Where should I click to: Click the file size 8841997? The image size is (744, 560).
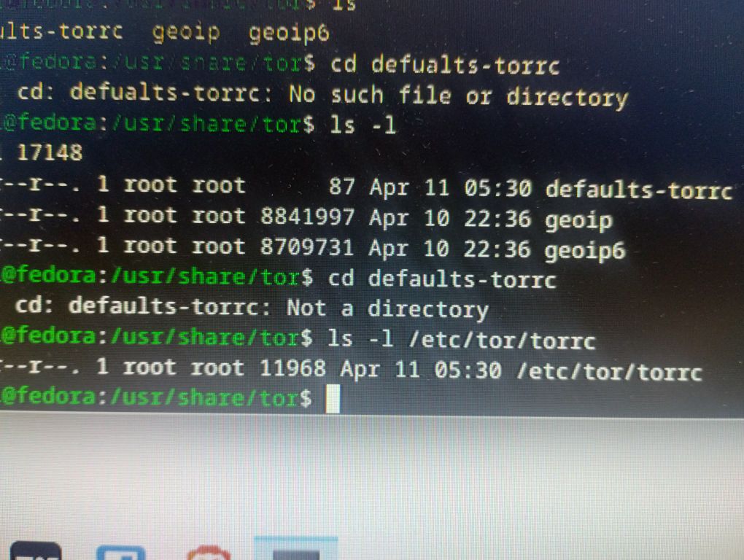[307, 217]
